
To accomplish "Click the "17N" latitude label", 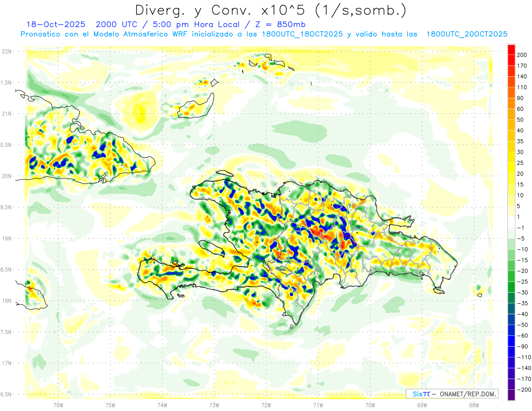I will point(7,363).
